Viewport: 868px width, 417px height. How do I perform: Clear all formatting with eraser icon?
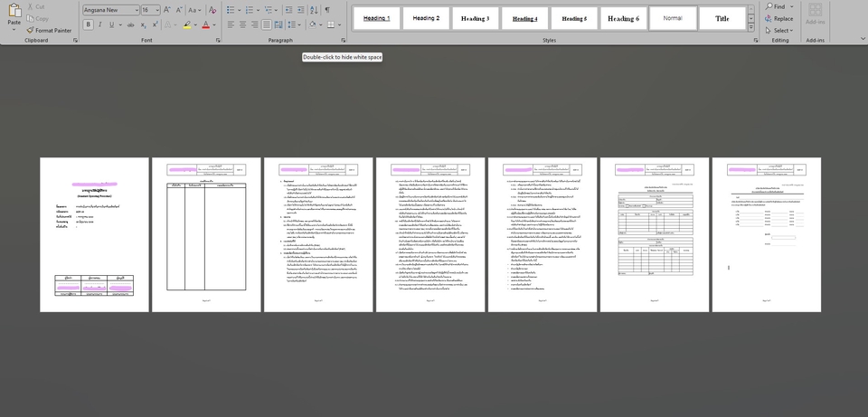(x=212, y=10)
